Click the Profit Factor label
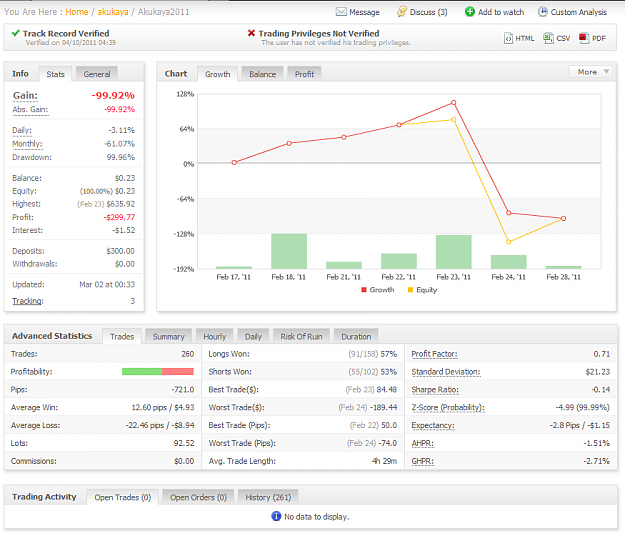The height and width of the screenshot is (541, 625). tap(434, 354)
